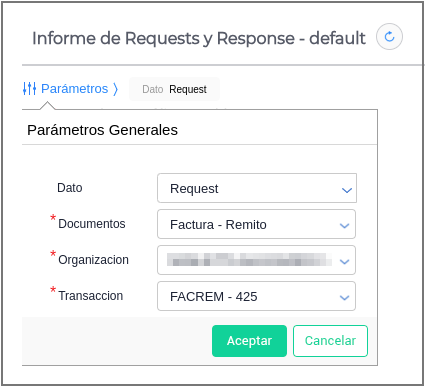
Task: Open the Transaccion dropdown showing FACREM - 425
Action: click(256, 296)
